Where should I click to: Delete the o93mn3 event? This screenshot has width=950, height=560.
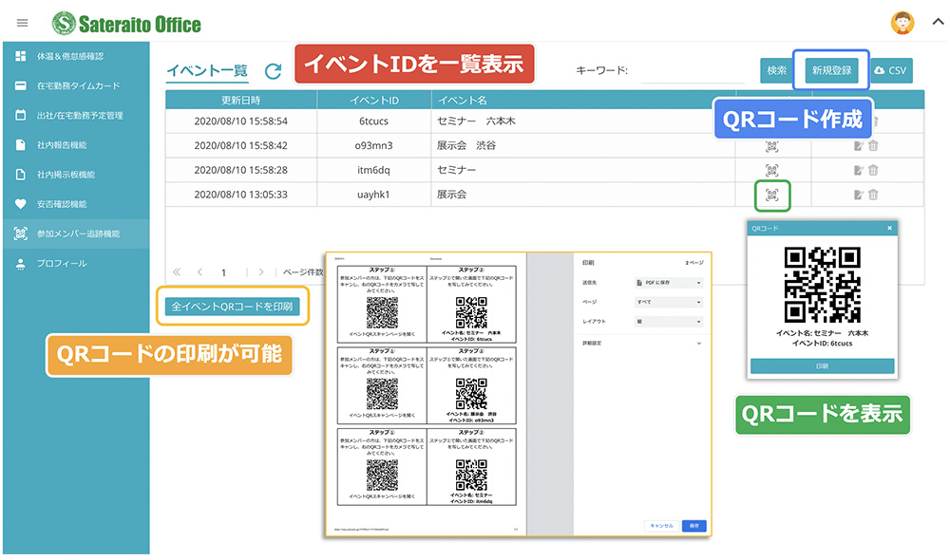click(x=873, y=146)
